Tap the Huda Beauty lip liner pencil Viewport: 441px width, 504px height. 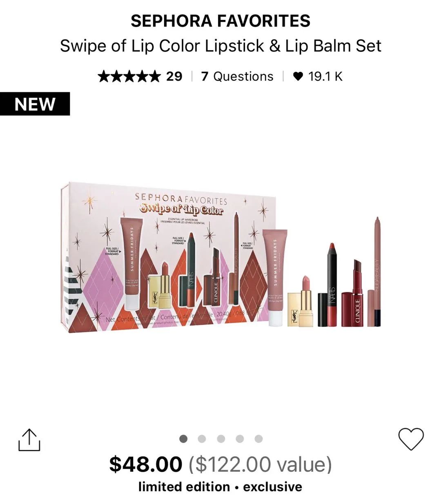pyautogui.click(x=374, y=272)
